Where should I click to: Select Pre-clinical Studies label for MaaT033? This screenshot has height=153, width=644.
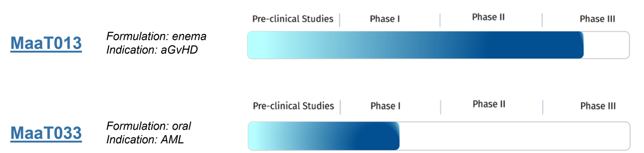point(293,106)
